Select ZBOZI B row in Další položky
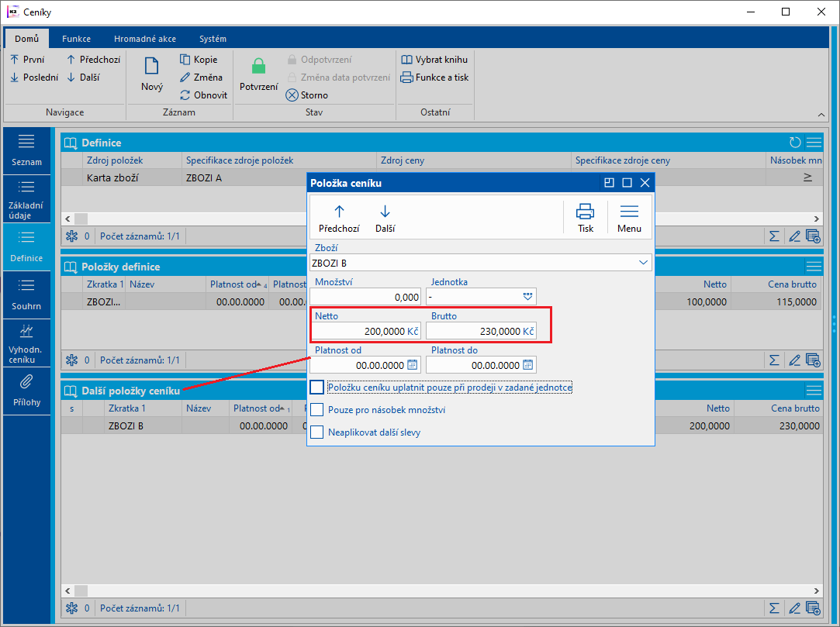Viewport: 840px width, 627px height. point(442,425)
